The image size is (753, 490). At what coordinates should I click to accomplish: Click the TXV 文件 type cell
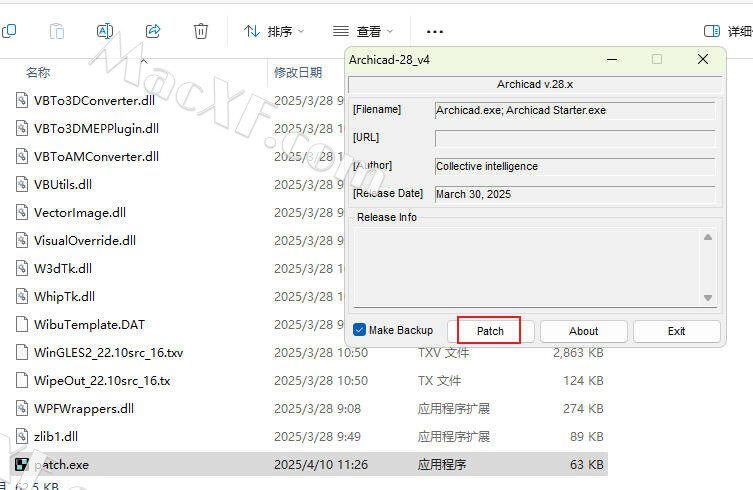[x=443, y=353]
